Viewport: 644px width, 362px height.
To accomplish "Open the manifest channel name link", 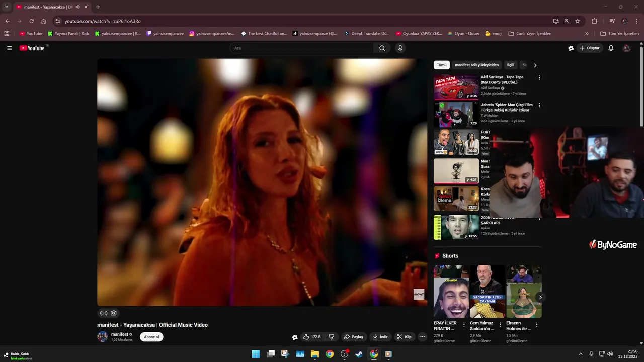I will 119,334.
